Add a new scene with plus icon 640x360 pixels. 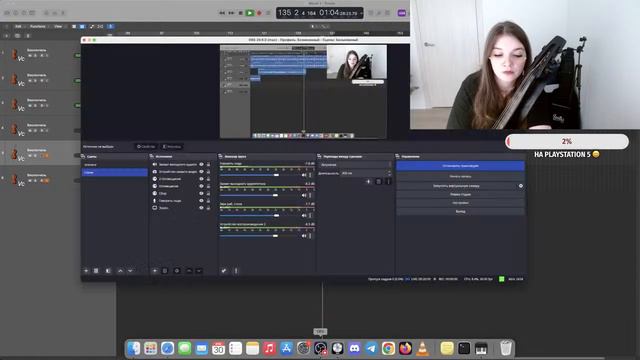coord(86,271)
